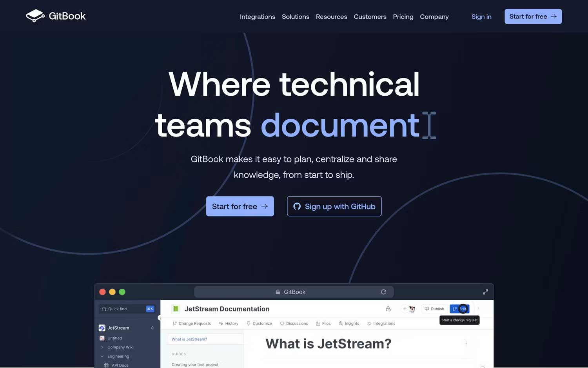
Task: Click the ⌘K shortcut badge in Quick find
Action: [150, 309]
